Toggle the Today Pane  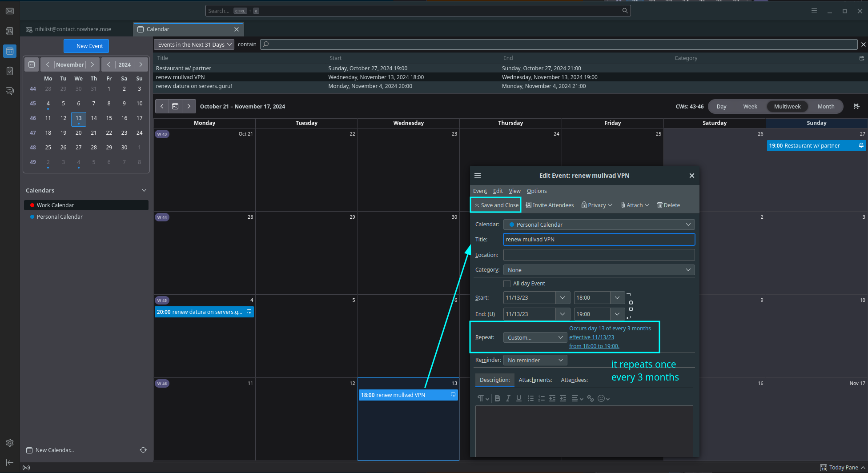(843, 467)
